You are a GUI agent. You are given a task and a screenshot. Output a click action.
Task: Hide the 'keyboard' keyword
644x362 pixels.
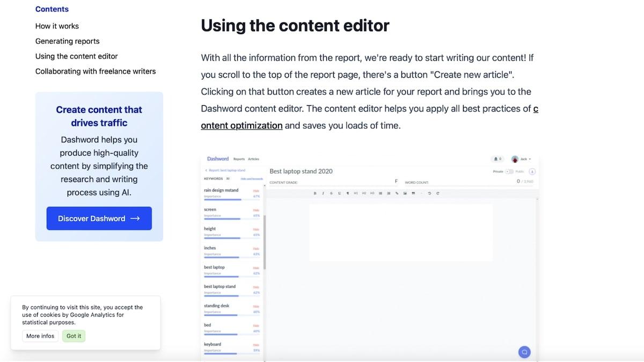tap(256, 345)
